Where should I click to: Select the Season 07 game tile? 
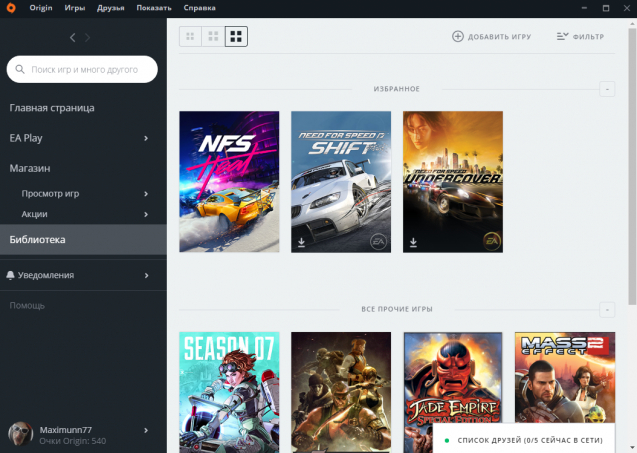tap(229, 392)
